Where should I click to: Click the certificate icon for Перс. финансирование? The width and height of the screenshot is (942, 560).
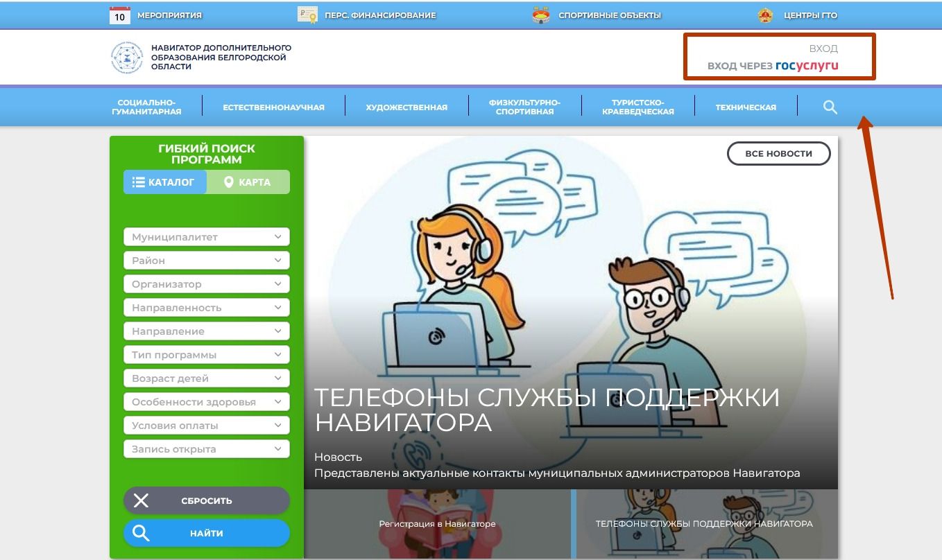click(x=307, y=15)
